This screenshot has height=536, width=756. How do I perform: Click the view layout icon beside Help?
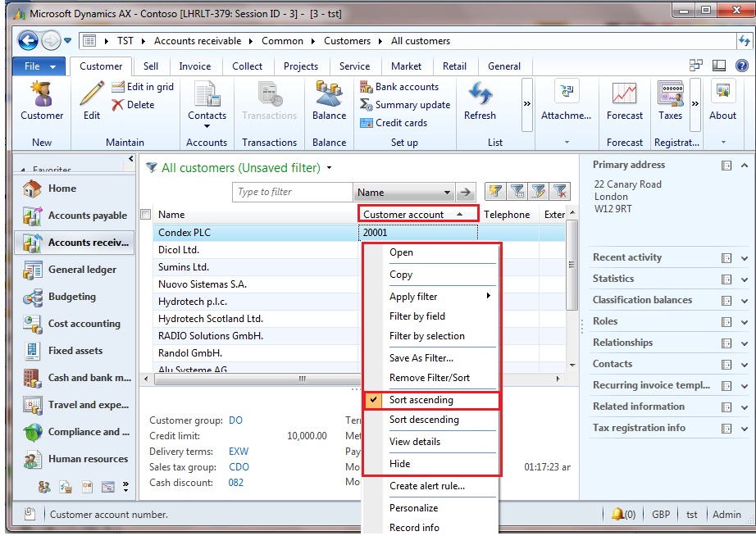[x=719, y=66]
